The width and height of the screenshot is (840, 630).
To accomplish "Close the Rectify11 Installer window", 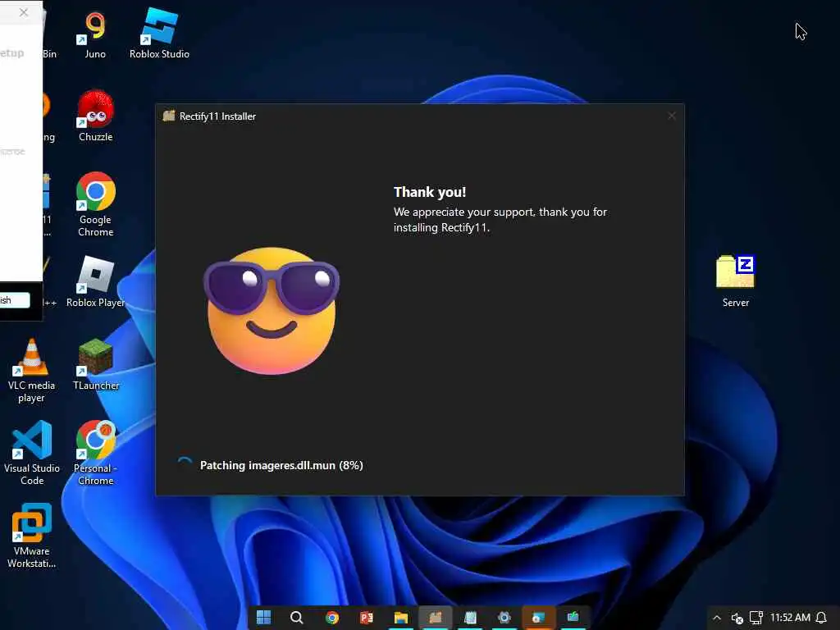I will (x=671, y=116).
